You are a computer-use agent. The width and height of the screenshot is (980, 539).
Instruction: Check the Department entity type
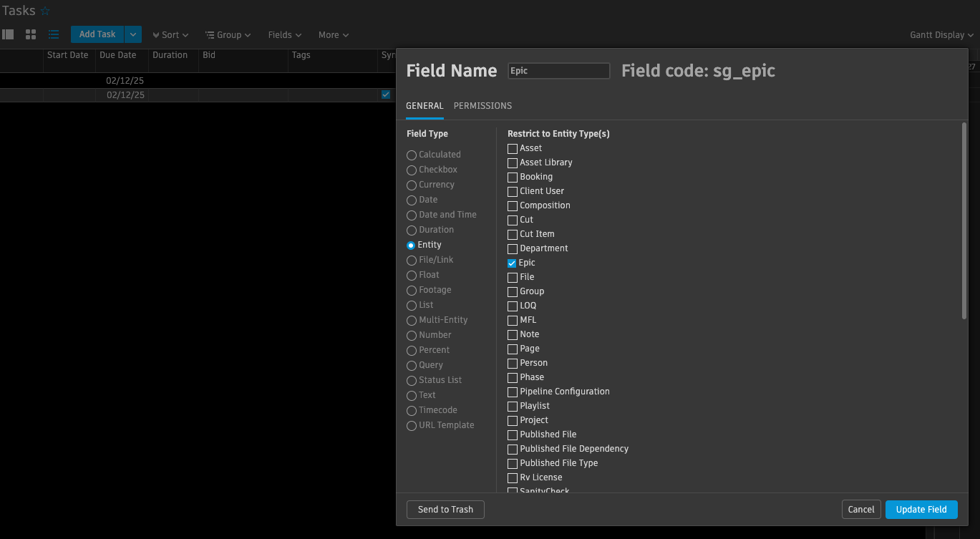(513, 248)
